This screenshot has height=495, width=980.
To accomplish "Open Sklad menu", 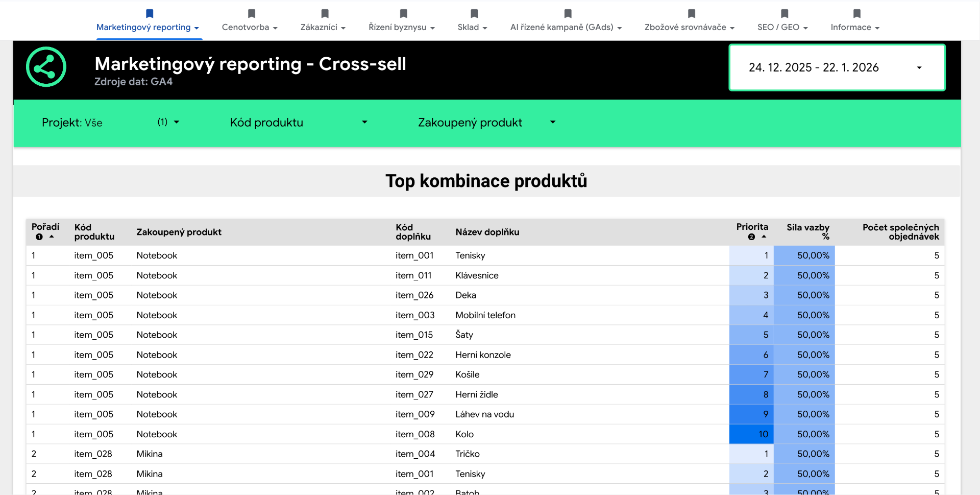I will [473, 27].
